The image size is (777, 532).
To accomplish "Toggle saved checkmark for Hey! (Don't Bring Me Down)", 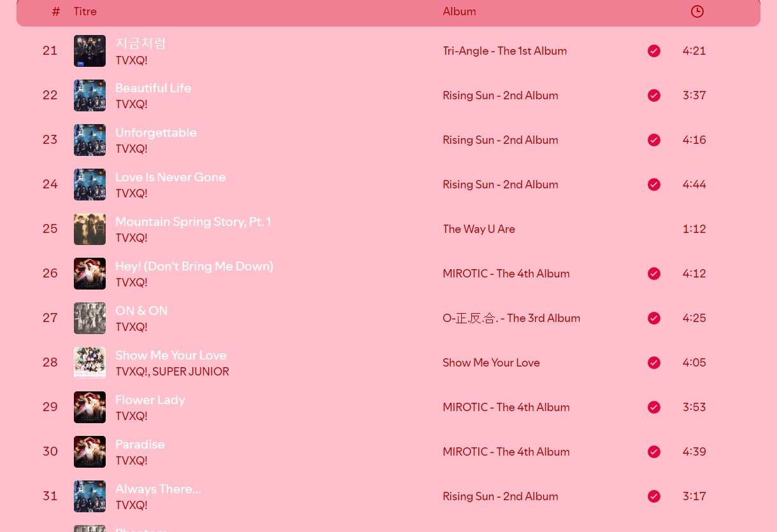I will (654, 274).
